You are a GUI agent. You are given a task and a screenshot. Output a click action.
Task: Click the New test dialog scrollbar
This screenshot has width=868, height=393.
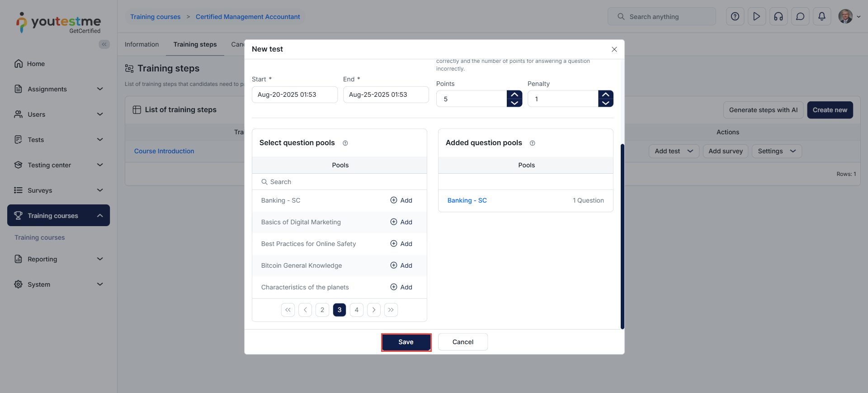tap(623, 237)
